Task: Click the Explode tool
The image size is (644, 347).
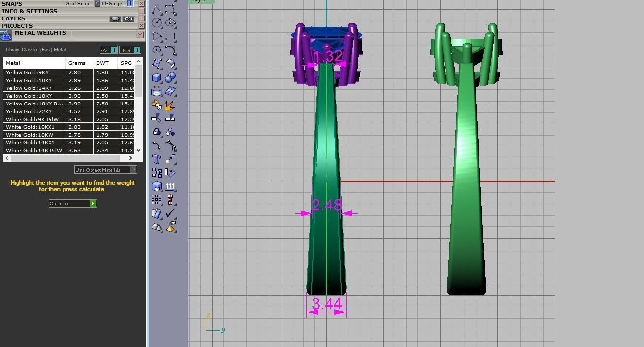Action: 170,104
